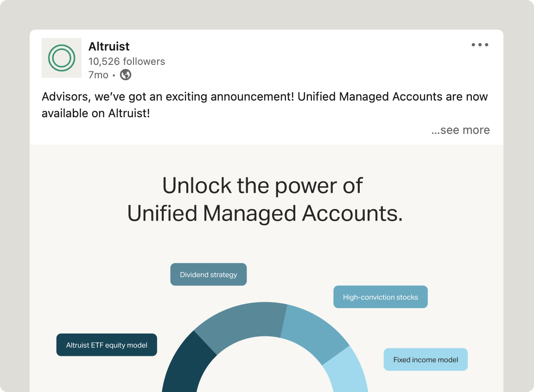Select the High-conviction stocks label
534x392 pixels.
point(381,297)
